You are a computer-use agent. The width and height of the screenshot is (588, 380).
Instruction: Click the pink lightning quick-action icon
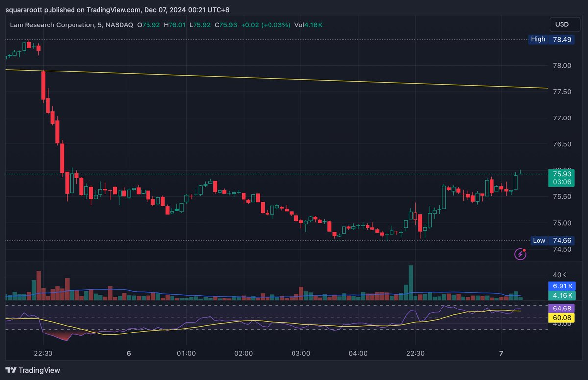[x=520, y=254]
